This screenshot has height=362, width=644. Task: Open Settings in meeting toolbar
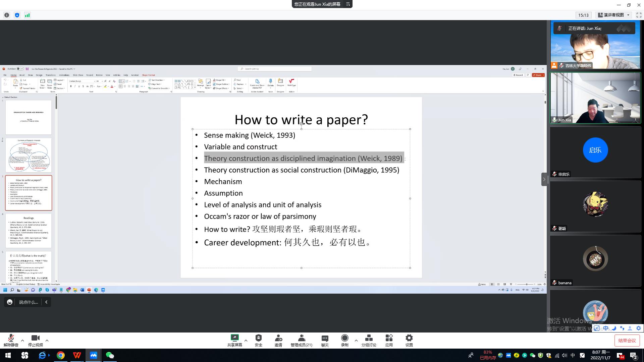click(x=409, y=338)
